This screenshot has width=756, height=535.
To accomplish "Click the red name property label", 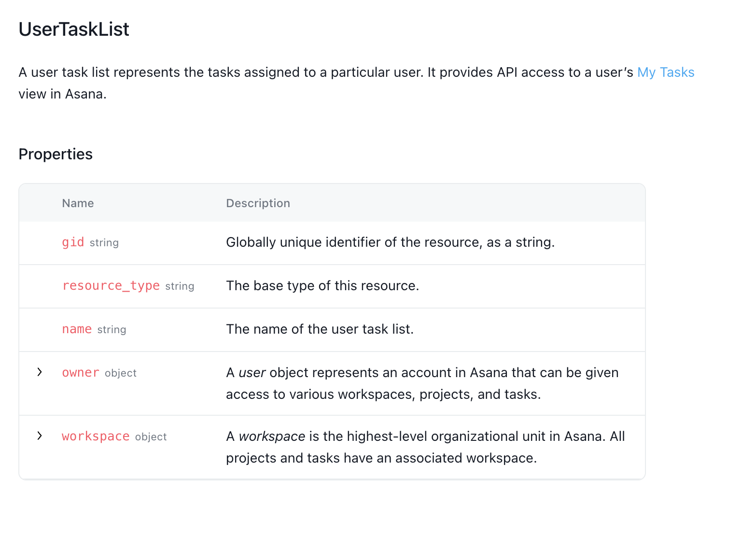I will tap(77, 329).
